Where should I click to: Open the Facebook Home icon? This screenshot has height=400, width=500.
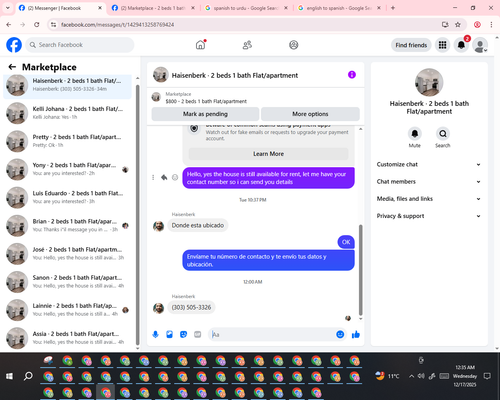click(200, 45)
